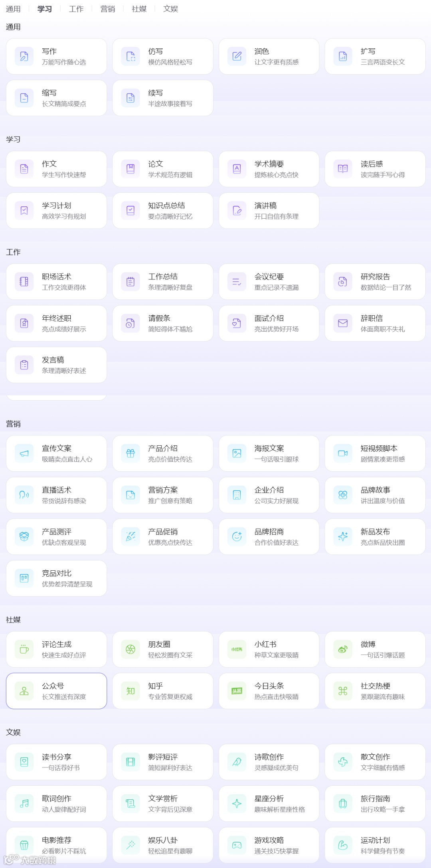Open the 作文 writing template
The image size is (431, 868).
(x=56, y=169)
